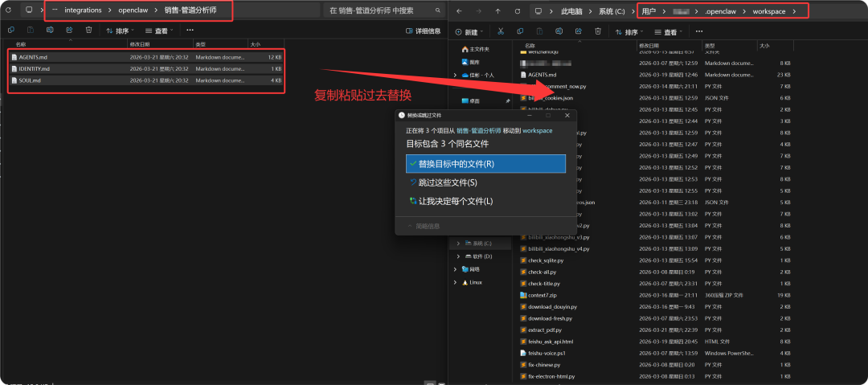Screen dimensions: 868x385
Task: Click the 在 销售-管道分析师 中搜索 field
Action: pos(383,10)
